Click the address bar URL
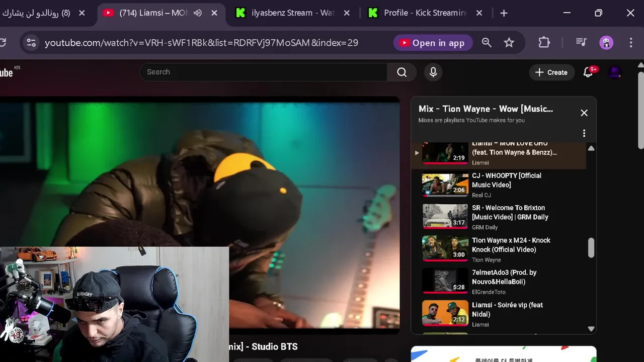Viewport: 644px width, 362px height. pos(201,43)
